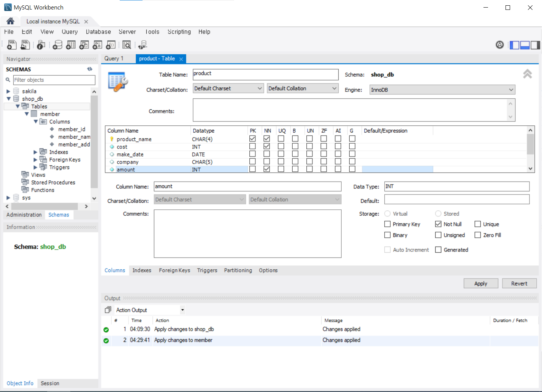Toggle AI checkbox for amount row

tap(338, 169)
